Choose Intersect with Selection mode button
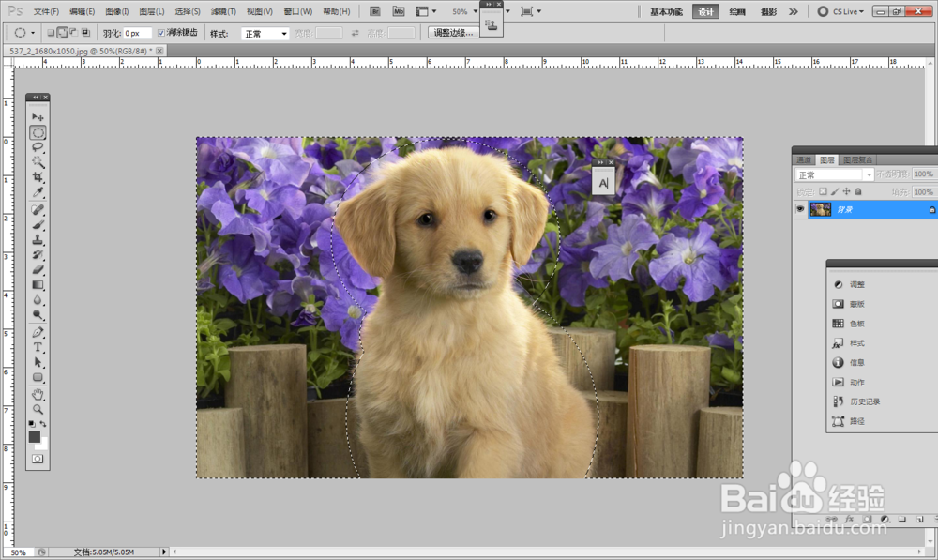Viewport: 938px width, 560px height. pyautogui.click(x=85, y=33)
